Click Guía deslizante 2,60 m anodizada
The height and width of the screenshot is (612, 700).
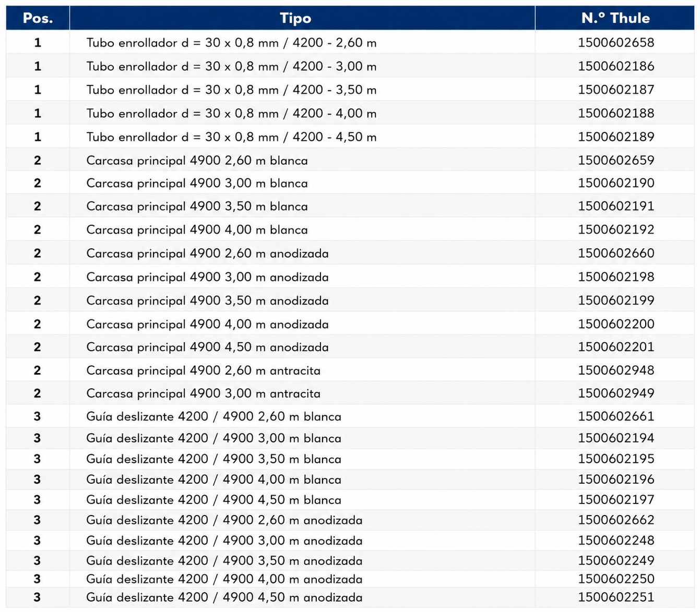224,521
